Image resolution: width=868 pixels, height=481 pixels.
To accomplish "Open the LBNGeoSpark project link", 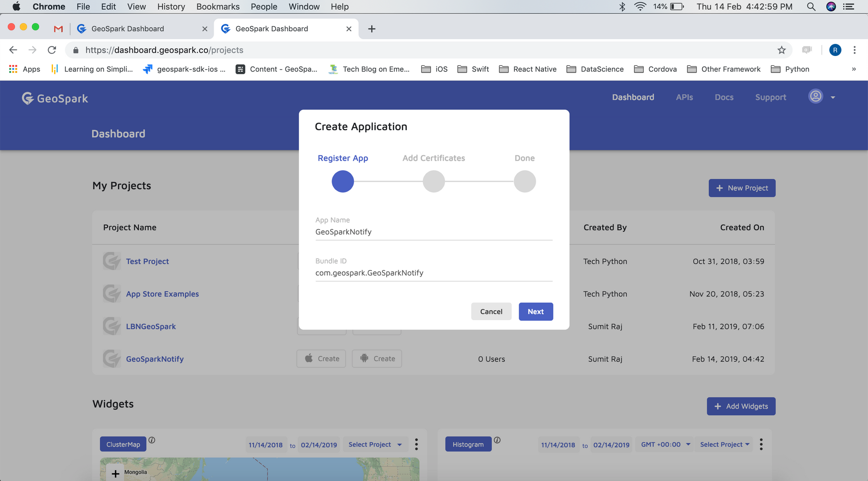I will pyautogui.click(x=151, y=326).
